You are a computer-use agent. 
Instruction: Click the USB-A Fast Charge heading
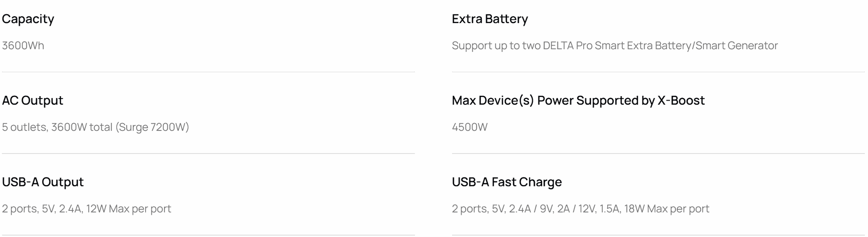pos(507,182)
